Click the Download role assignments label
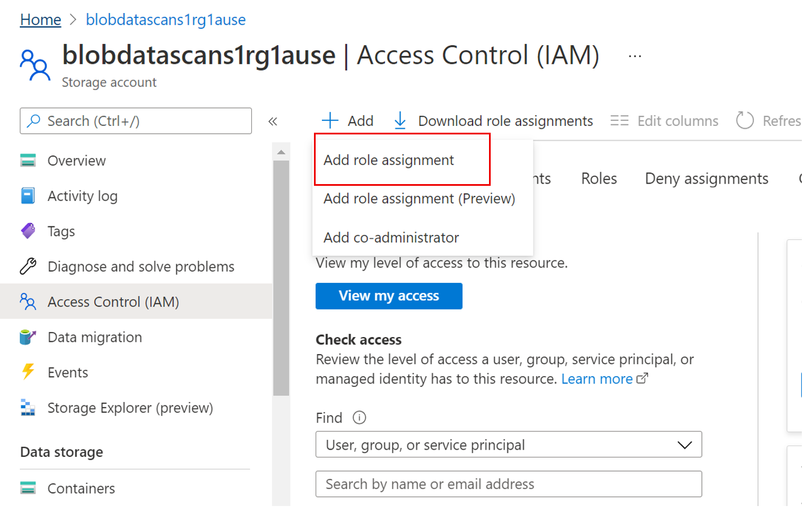This screenshot has width=812, height=532. pyautogui.click(x=505, y=121)
